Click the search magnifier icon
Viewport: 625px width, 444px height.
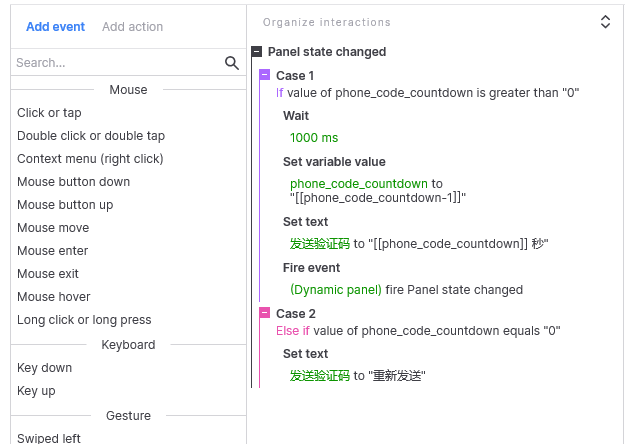pyautogui.click(x=232, y=63)
